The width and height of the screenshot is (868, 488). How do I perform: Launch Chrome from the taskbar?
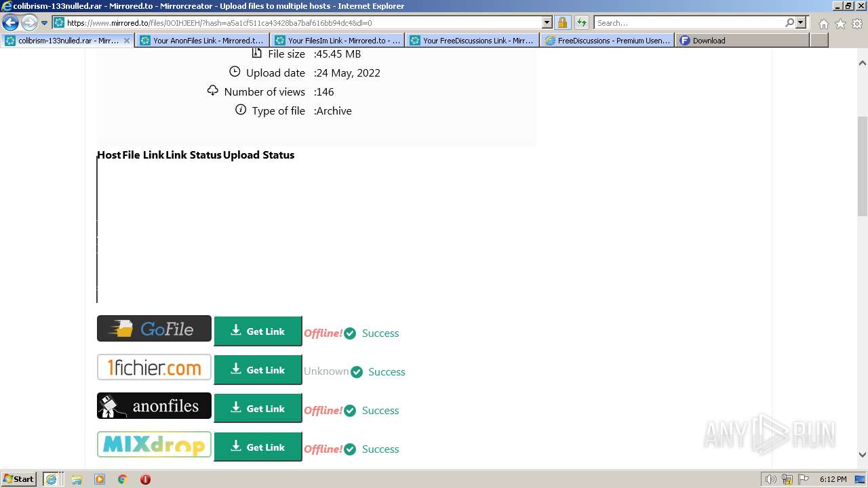(x=123, y=479)
